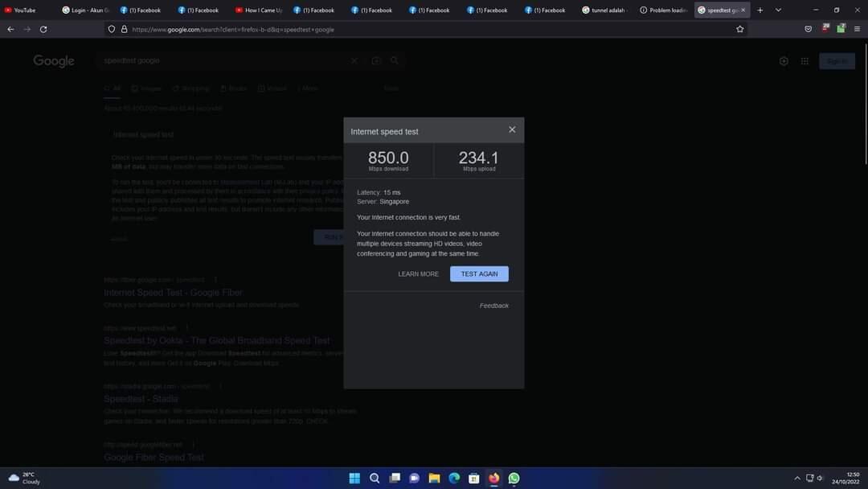
Task: Open WhatsApp from the taskbar
Action: pos(514,479)
